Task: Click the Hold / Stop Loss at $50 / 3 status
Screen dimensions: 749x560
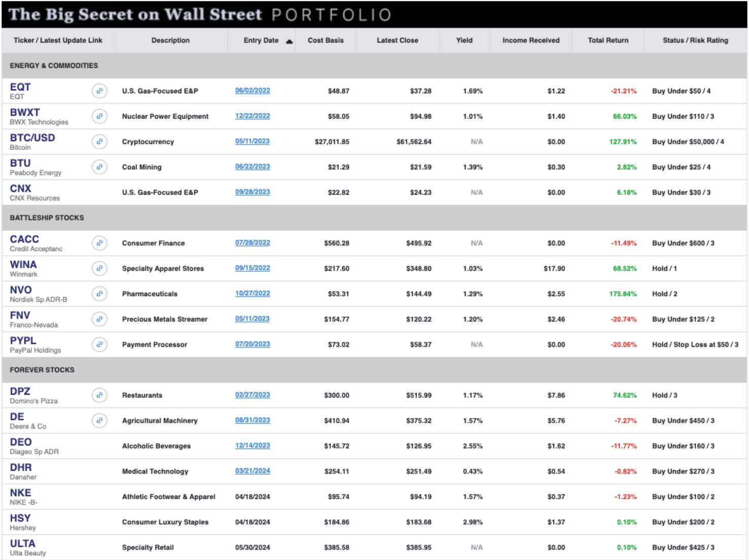Action: coord(695,344)
